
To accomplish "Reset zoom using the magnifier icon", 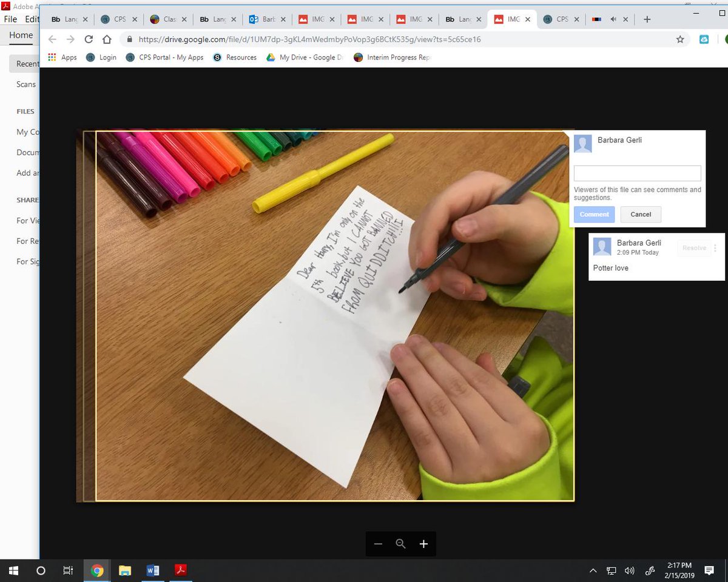I will (400, 544).
